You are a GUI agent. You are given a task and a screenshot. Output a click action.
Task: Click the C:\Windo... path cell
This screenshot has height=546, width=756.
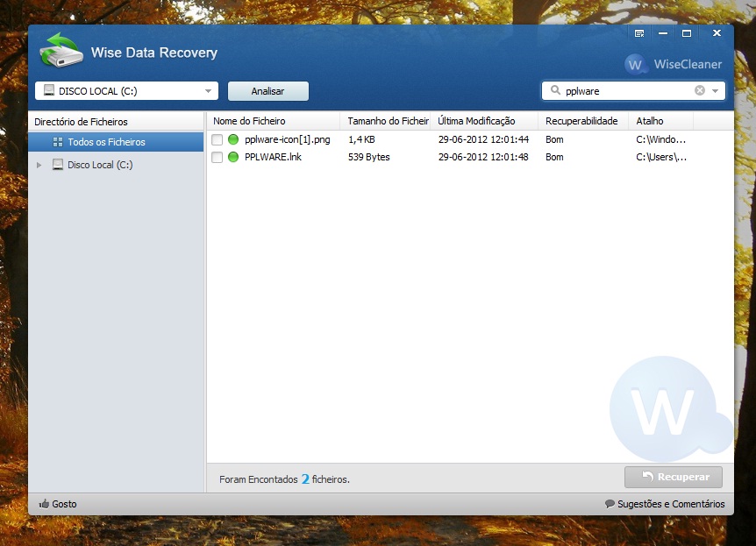pos(661,139)
